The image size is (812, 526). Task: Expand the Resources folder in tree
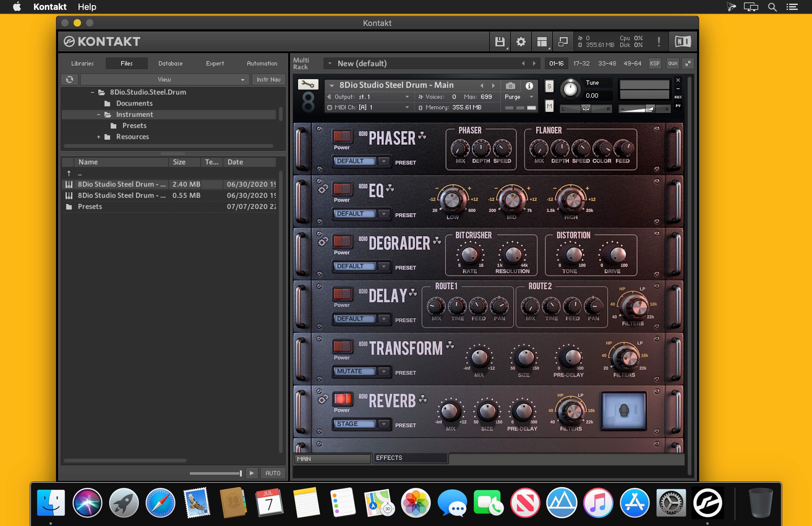99,137
